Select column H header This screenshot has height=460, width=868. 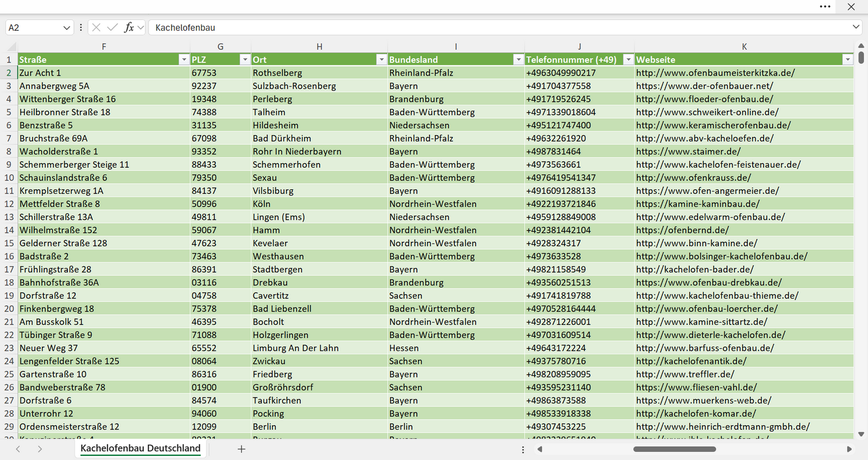pos(319,47)
